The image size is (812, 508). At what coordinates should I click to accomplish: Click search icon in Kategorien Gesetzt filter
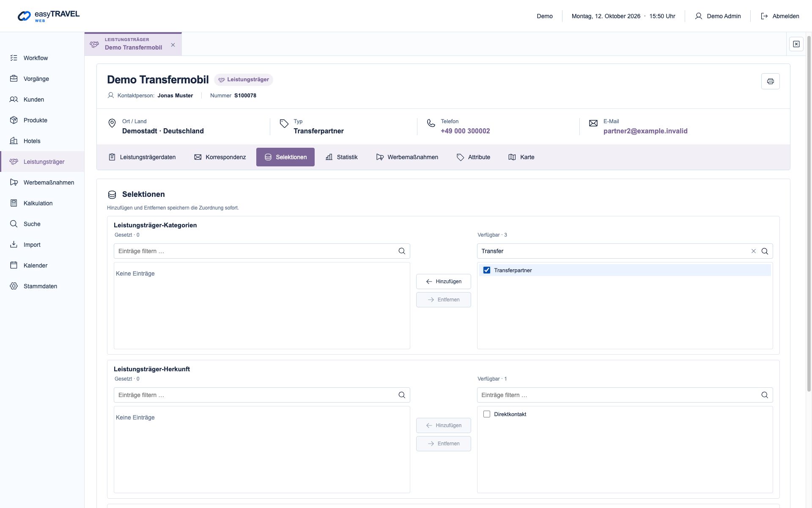pos(402,251)
